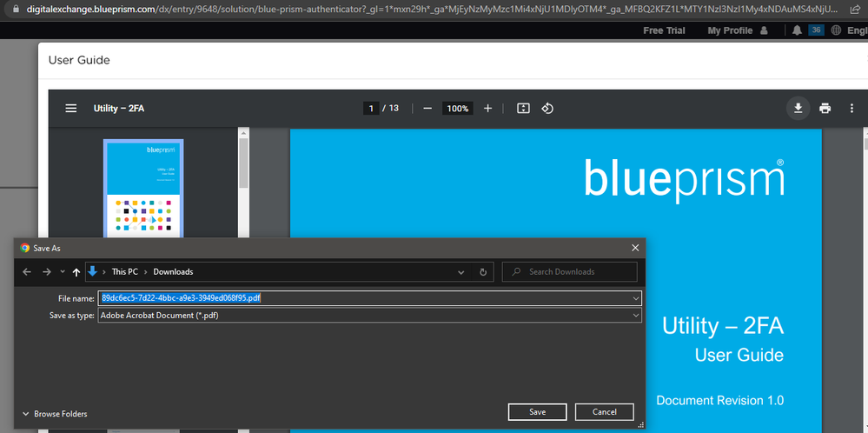The height and width of the screenshot is (433, 868).
Task: Toggle the PDF sidebar hamburger menu
Action: click(71, 109)
